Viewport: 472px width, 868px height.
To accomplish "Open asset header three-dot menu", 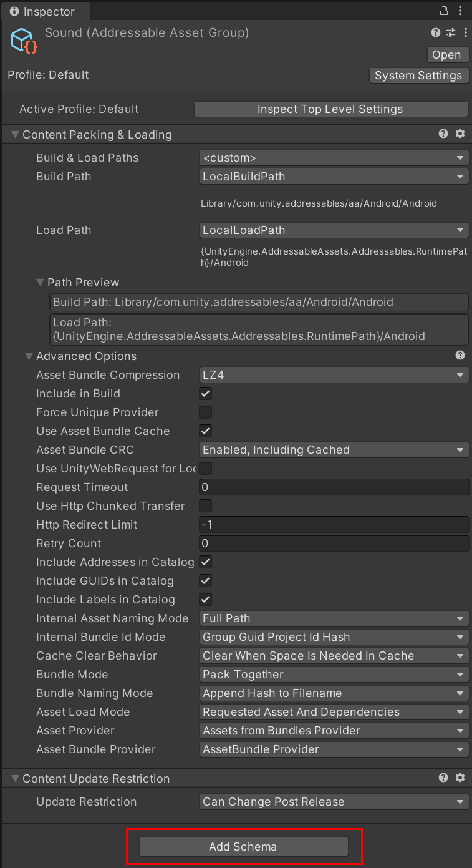I will (x=465, y=33).
